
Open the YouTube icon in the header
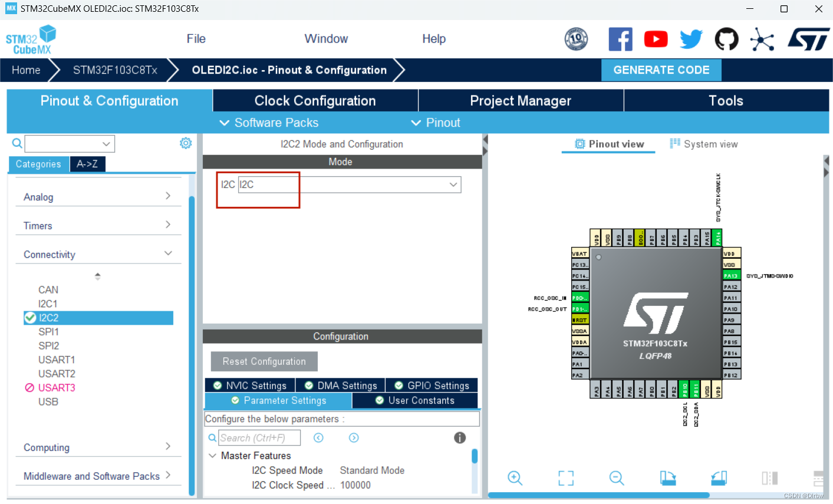656,39
